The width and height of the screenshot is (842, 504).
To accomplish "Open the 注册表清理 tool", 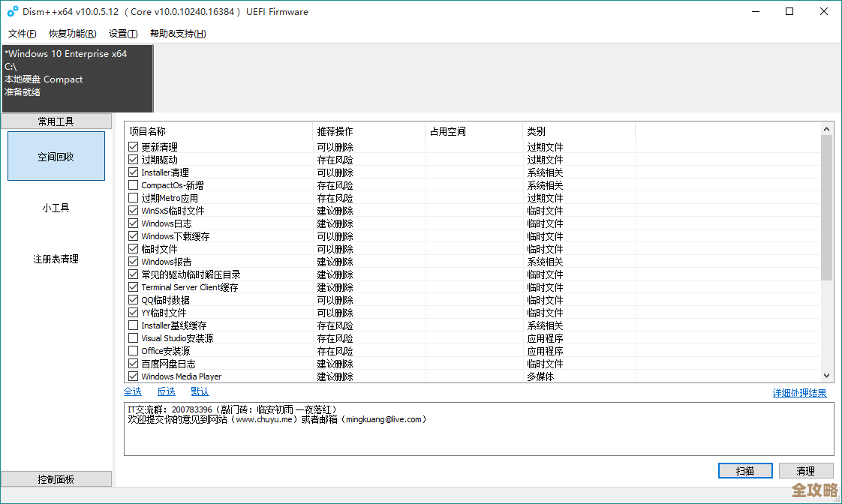I will click(x=56, y=259).
